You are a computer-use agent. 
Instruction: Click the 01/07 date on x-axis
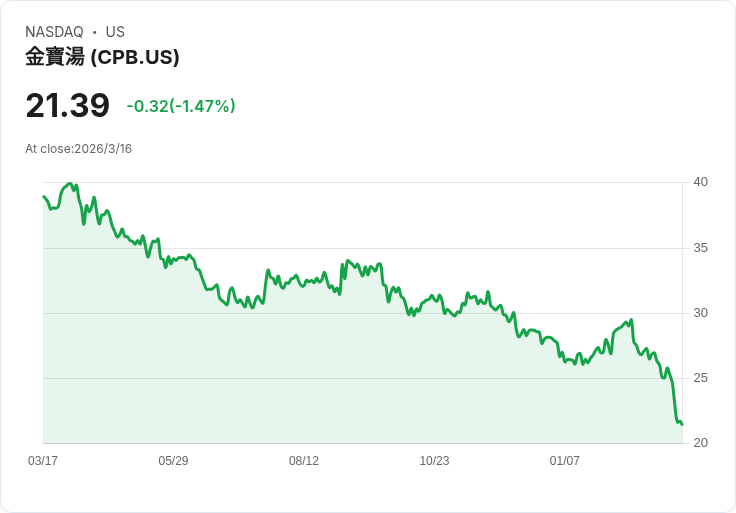(x=565, y=460)
